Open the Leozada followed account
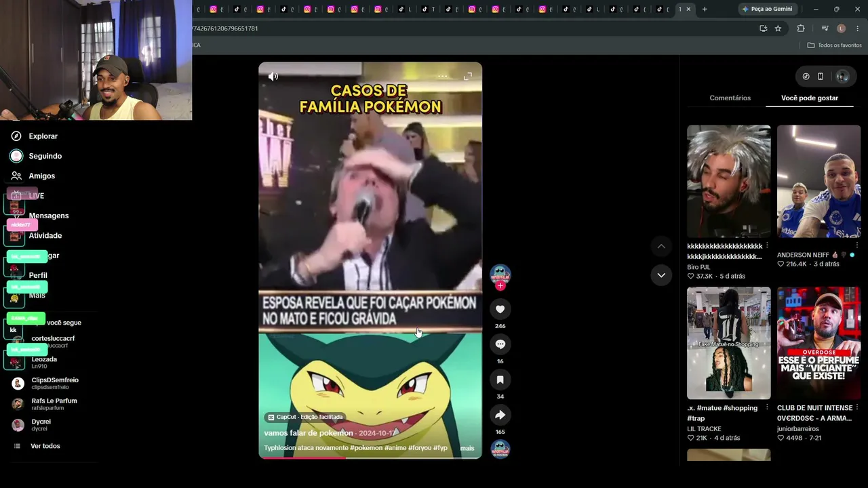Screen dimensions: 868x488 pyautogui.click(x=43, y=363)
